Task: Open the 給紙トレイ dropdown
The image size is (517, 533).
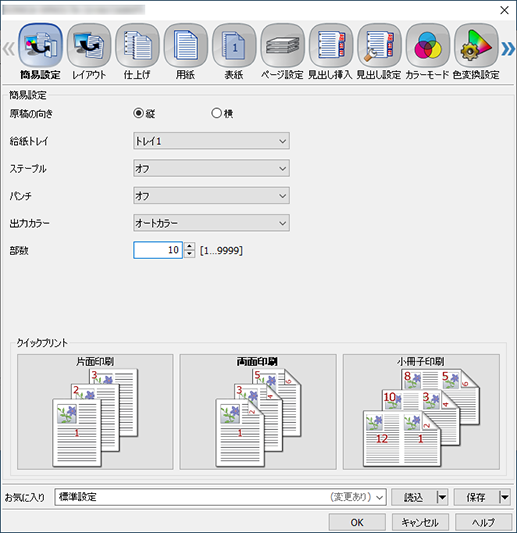Action: coord(211,141)
